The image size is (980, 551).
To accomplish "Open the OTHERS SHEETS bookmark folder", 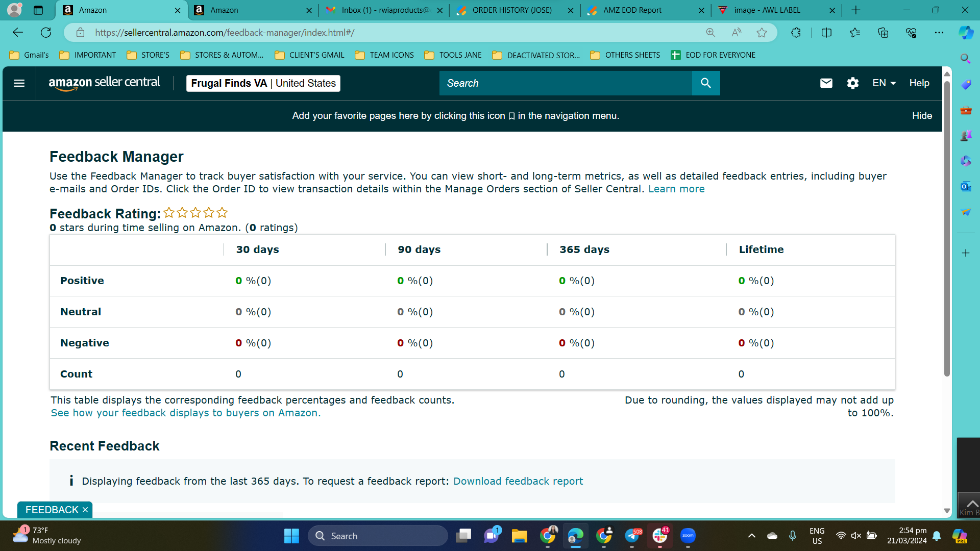I will tap(625, 55).
